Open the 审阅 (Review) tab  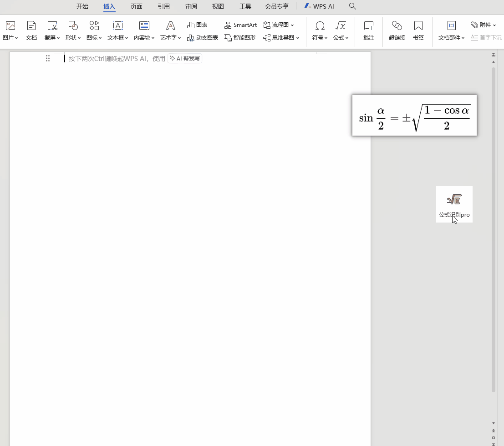[x=191, y=6]
